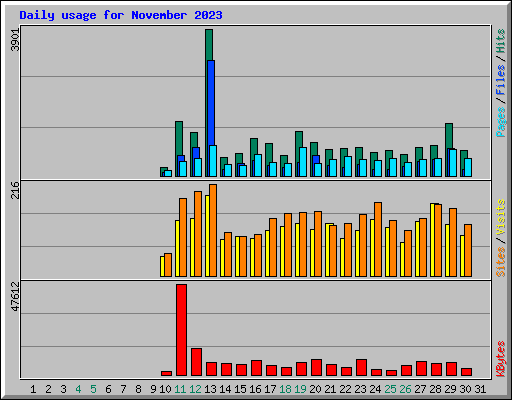Click the Sites legend label
This screenshot has height=400, width=512.
tap(500, 262)
